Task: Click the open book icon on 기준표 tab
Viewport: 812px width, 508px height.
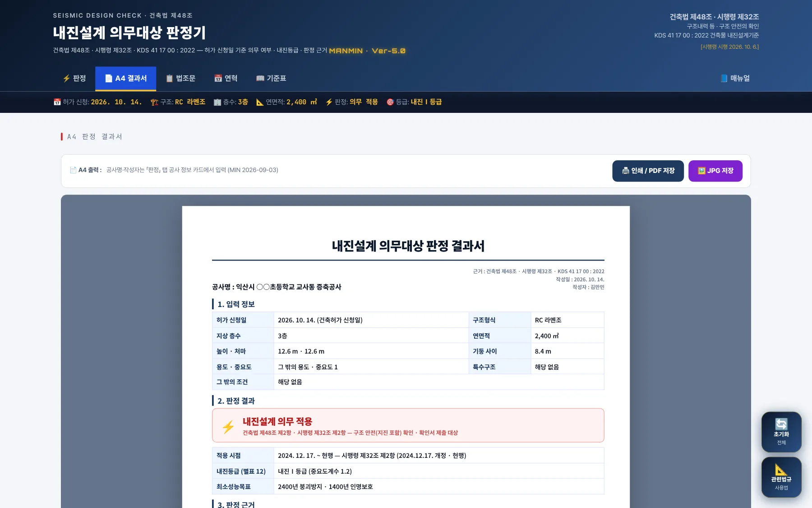Action: [x=260, y=79]
